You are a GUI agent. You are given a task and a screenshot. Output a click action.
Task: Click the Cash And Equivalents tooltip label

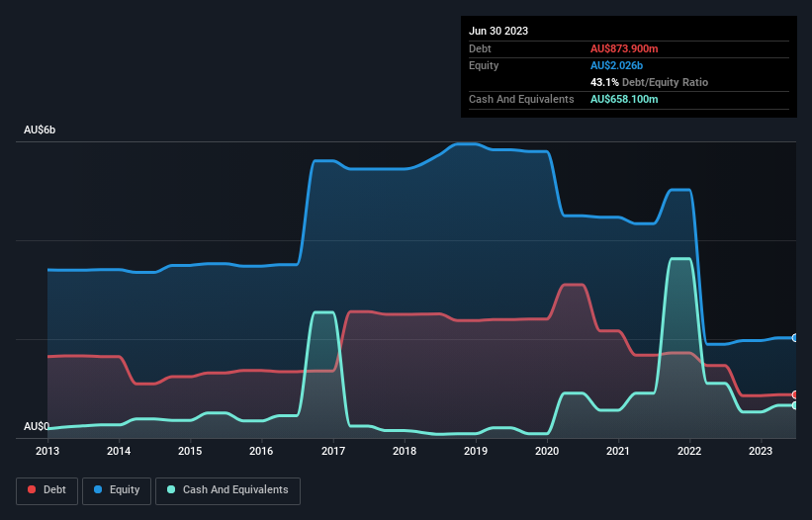pyautogui.click(x=521, y=99)
